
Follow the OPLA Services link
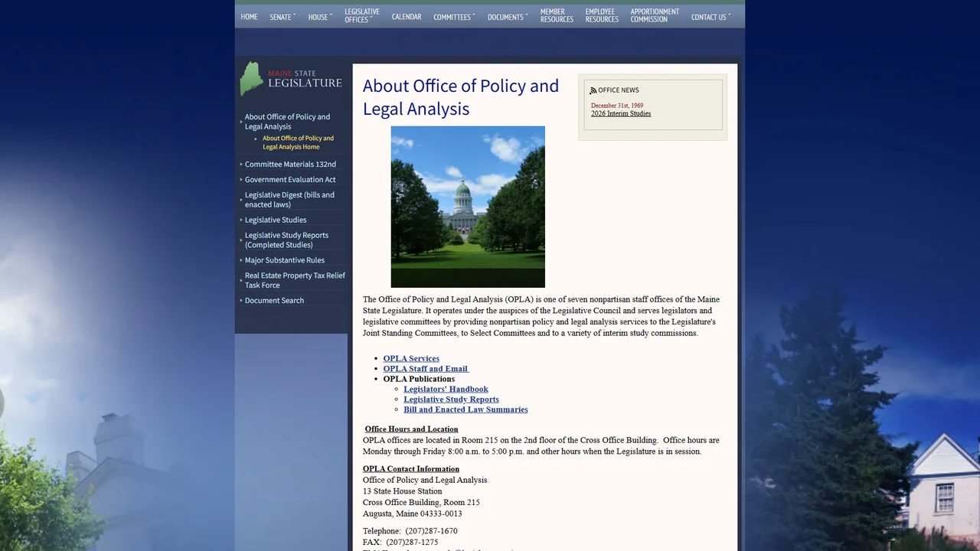pos(411,358)
